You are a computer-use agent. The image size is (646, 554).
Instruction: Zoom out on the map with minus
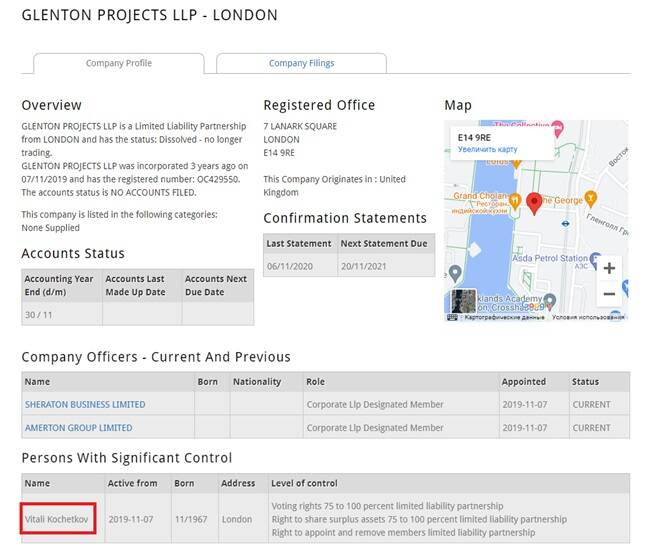(608, 294)
